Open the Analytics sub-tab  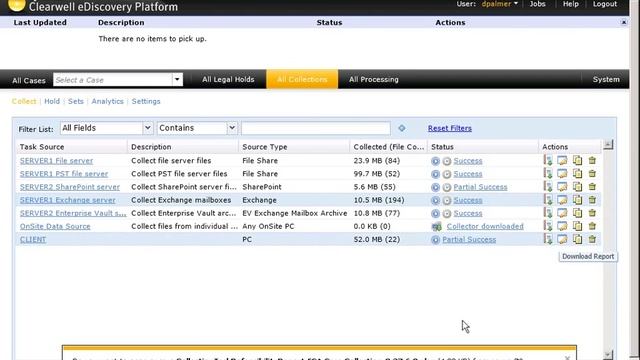(107, 101)
